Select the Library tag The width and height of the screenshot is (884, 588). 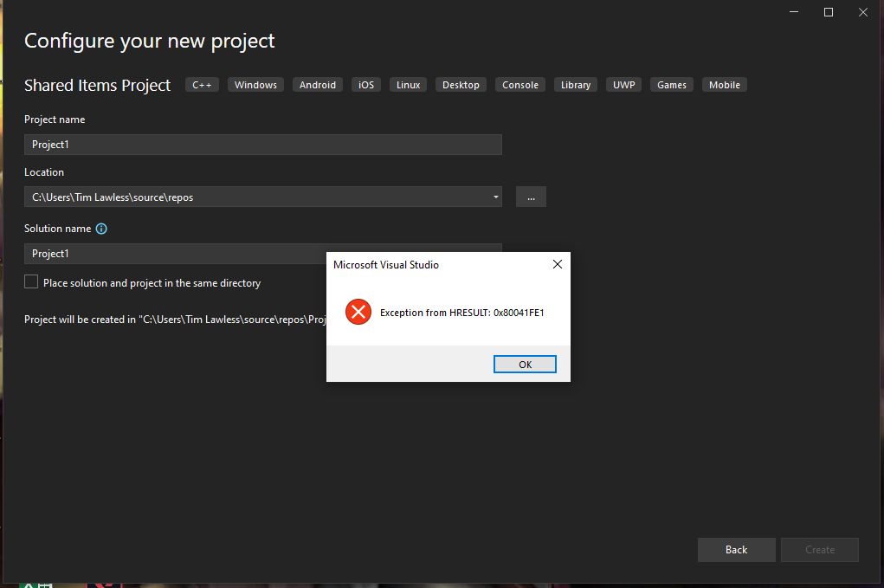tap(576, 85)
